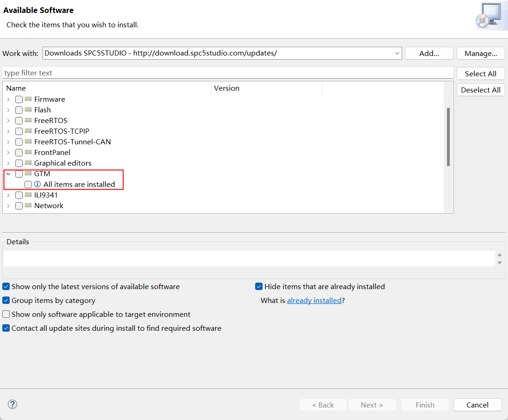Screen dimensions: 508x420
Task: Click the install CD monitor icon
Action: click(488, 16)
